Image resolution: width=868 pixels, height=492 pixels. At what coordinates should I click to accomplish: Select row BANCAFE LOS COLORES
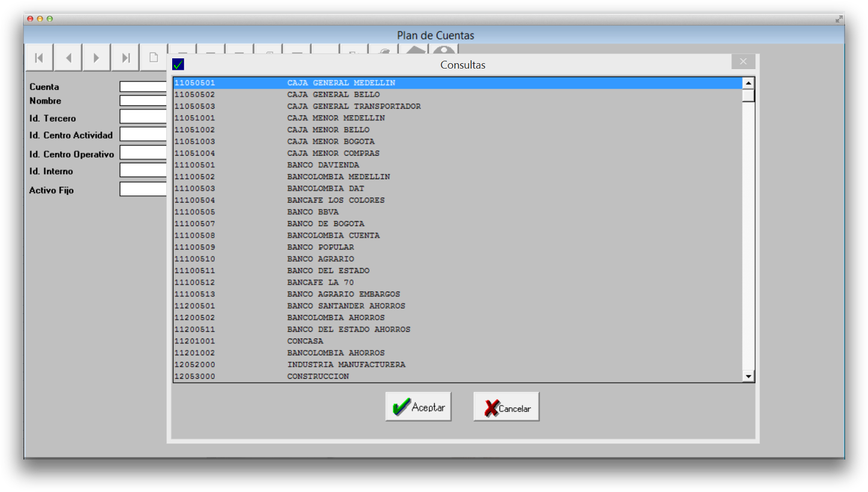pyautogui.click(x=457, y=200)
